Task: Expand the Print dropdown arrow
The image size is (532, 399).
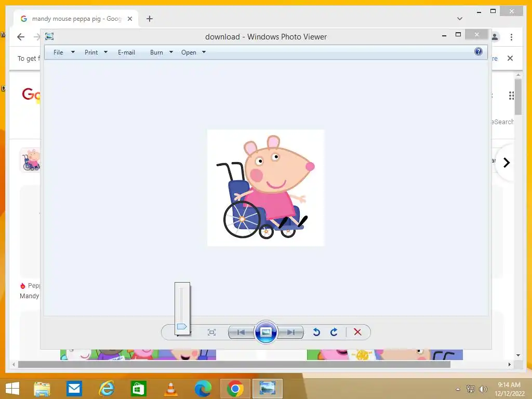Action: pyautogui.click(x=105, y=52)
